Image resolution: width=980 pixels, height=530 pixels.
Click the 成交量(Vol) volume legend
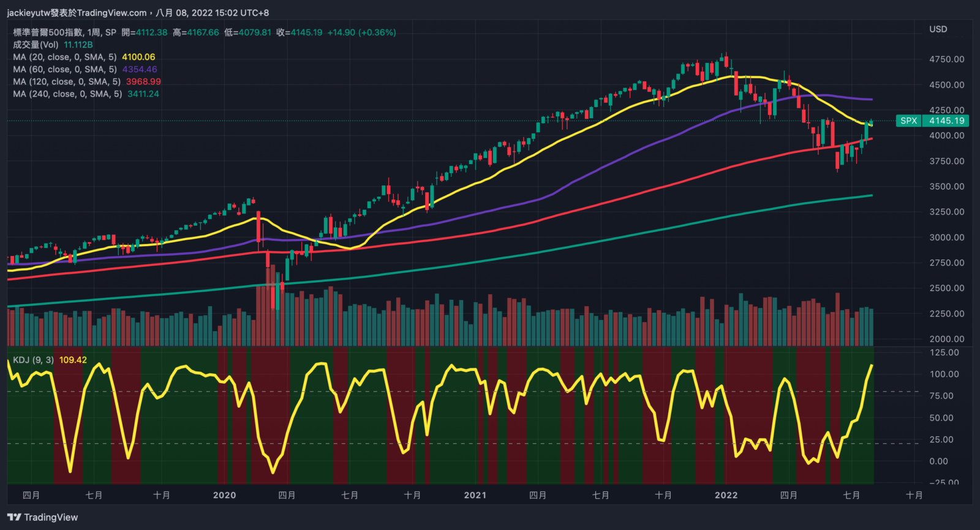coord(36,45)
